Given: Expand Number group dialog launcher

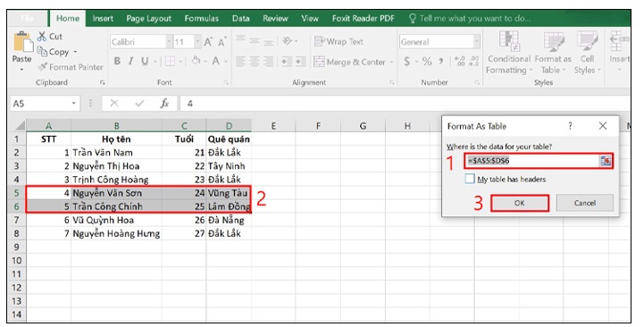Looking at the screenshot, I should (x=477, y=82).
